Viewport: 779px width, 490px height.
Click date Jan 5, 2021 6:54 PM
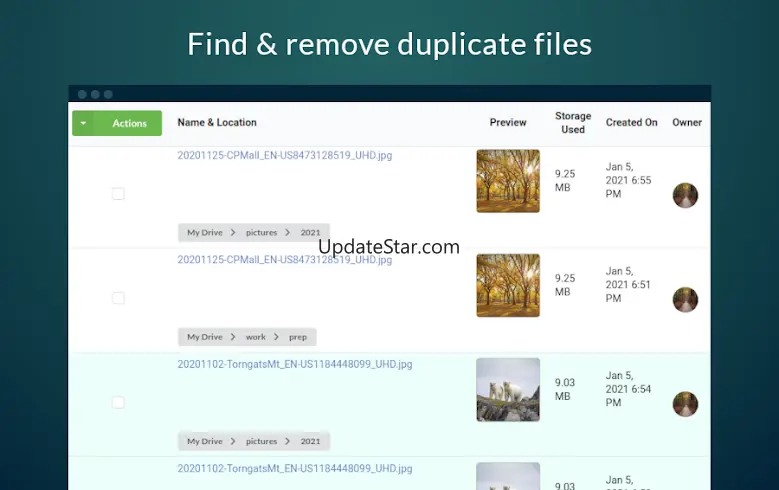pos(628,389)
